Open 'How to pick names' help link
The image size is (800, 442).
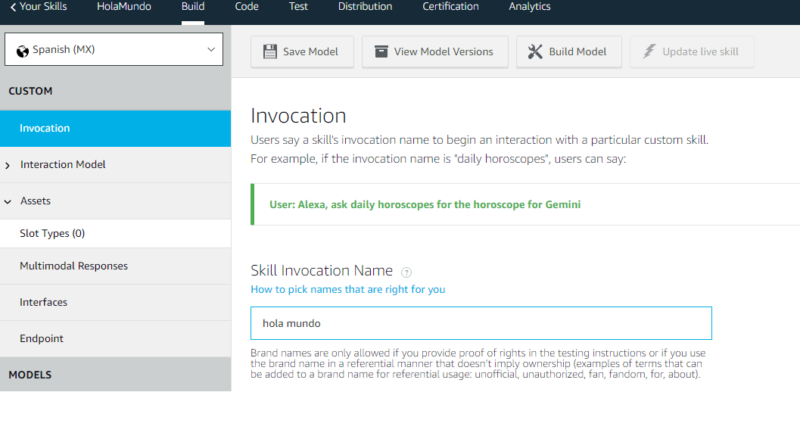(x=347, y=289)
